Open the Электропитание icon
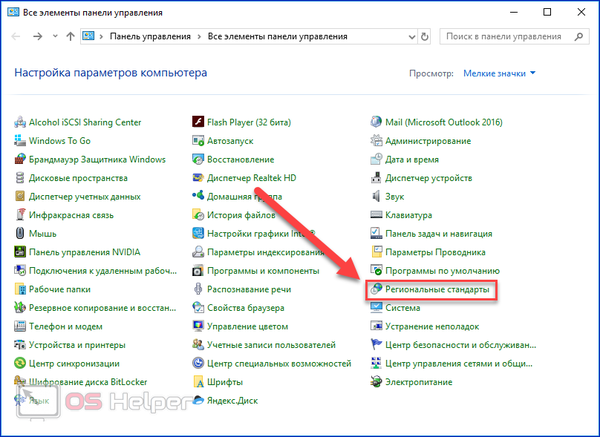 (x=376, y=382)
